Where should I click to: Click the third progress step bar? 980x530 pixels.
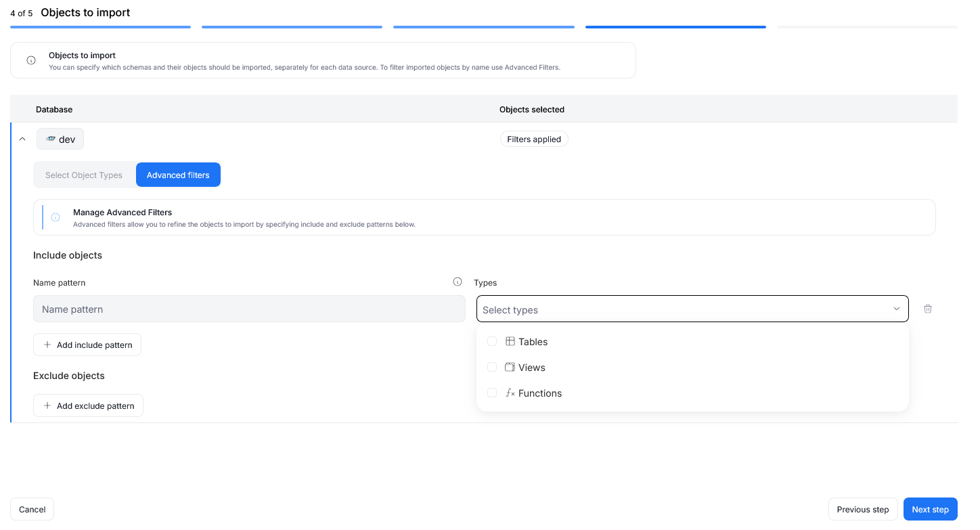coord(484,27)
